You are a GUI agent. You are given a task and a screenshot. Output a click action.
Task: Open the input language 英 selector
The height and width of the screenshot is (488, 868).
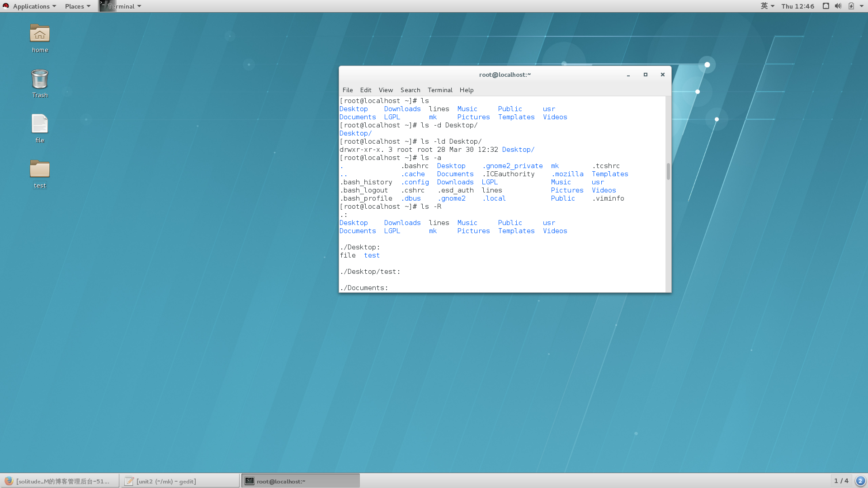pyautogui.click(x=768, y=6)
